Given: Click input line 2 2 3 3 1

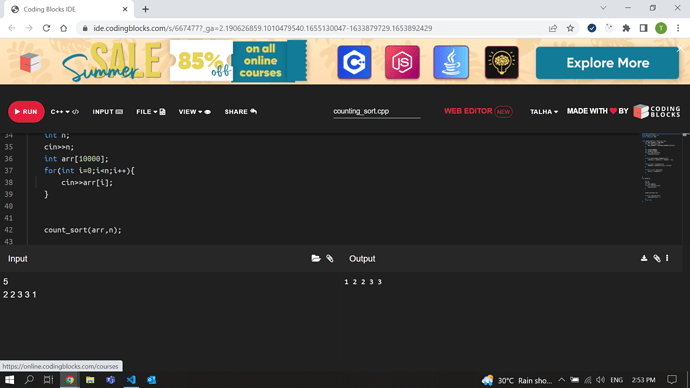Looking at the screenshot, I should point(20,294).
